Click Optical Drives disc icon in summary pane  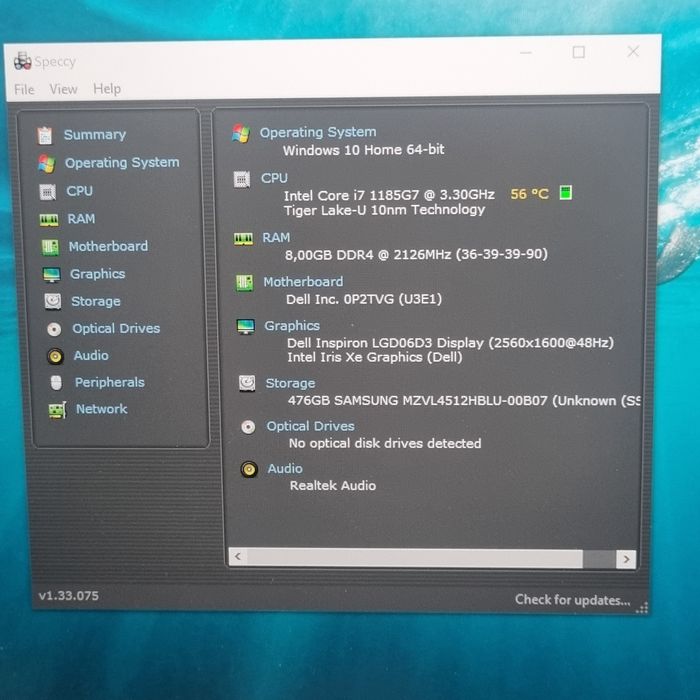[248, 427]
